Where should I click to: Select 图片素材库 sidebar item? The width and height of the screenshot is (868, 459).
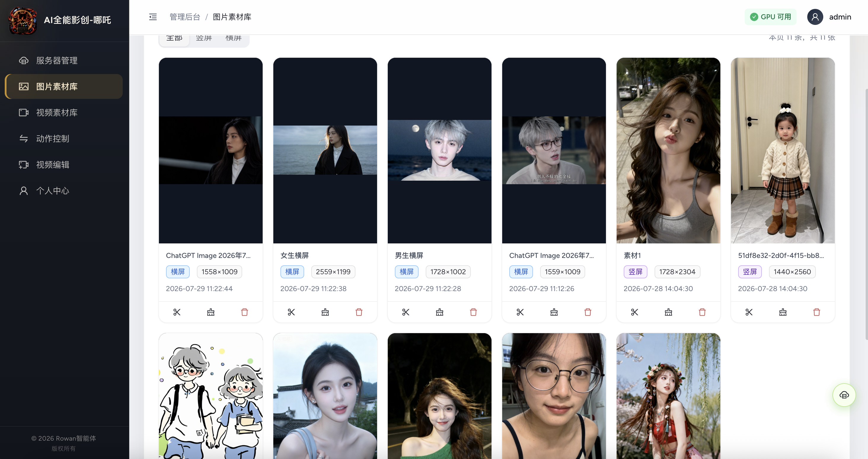(64, 86)
